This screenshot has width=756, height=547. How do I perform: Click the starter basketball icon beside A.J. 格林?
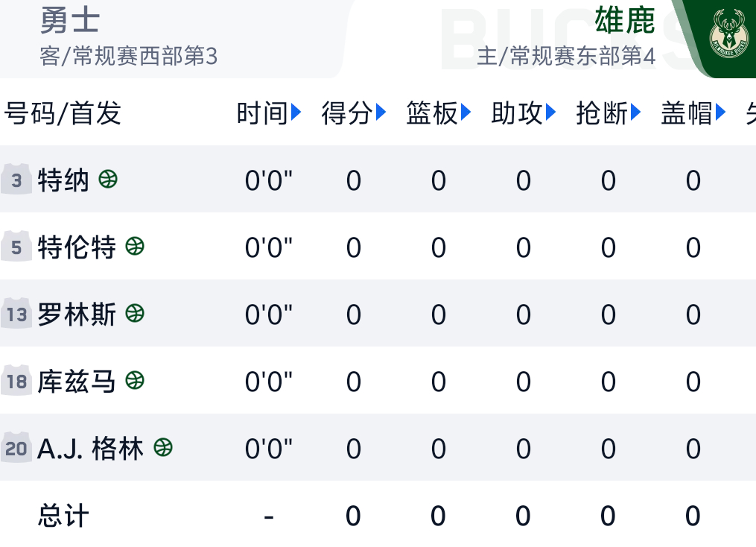click(x=164, y=448)
